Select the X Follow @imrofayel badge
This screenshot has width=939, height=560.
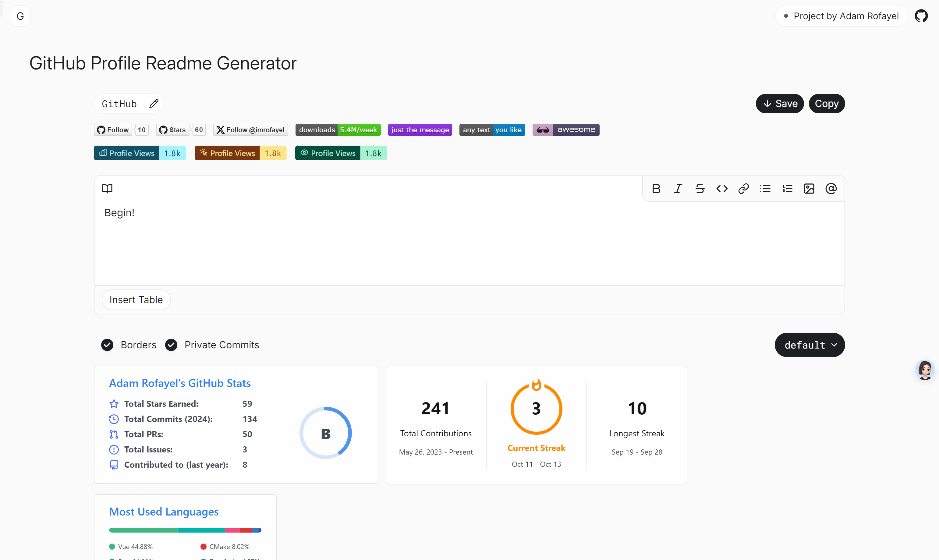(x=250, y=130)
